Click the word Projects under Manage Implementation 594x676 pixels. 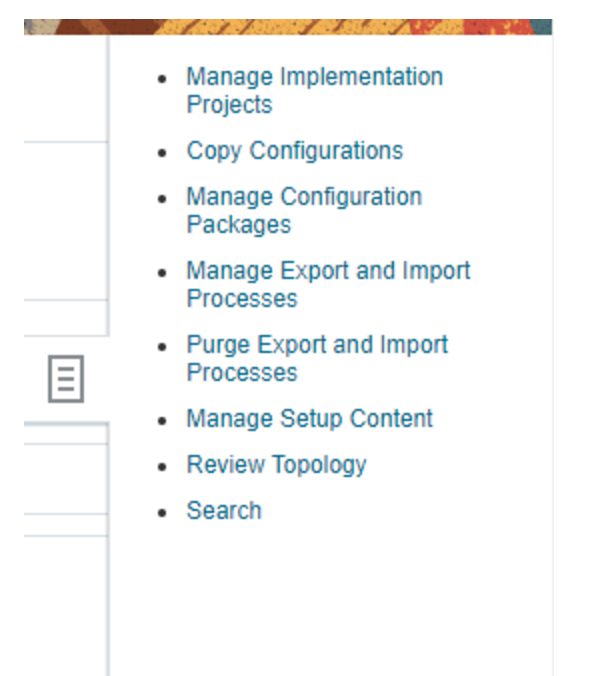point(229,105)
